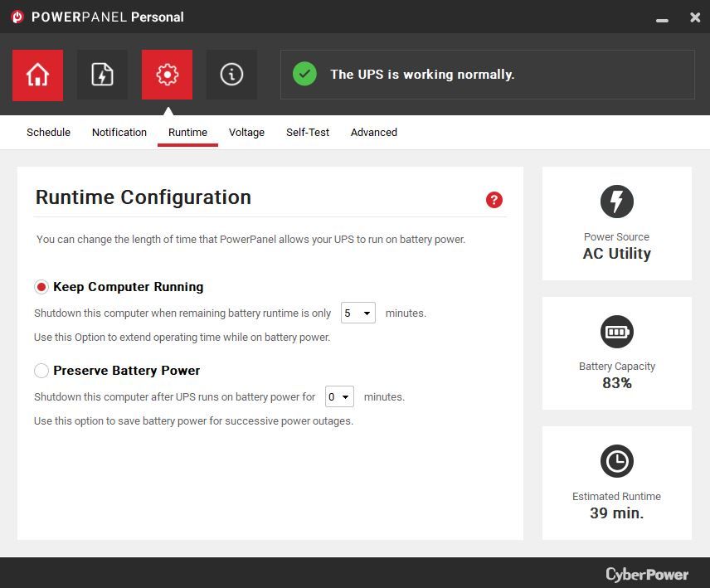
Task: Minimize the PowerPanel window
Action: click(662, 19)
